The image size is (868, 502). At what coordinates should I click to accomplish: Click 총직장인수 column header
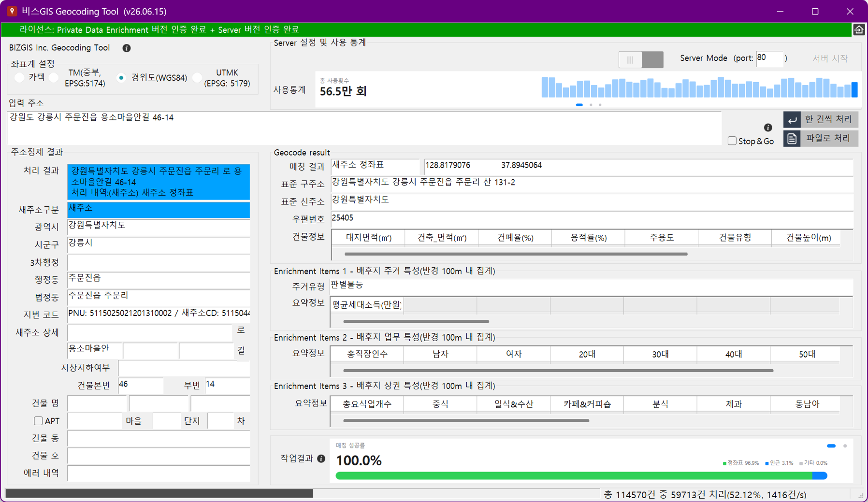point(367,354)
